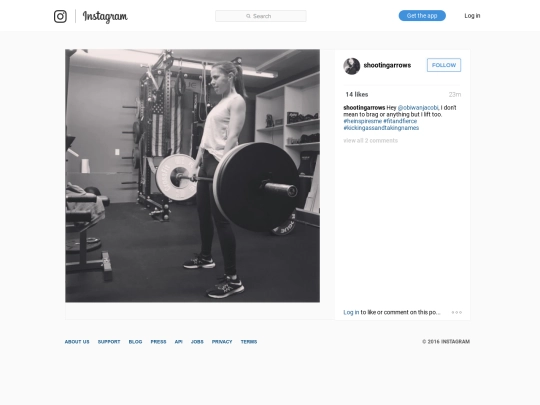
Task: Click the 23m timestamp
Action: 455,94
